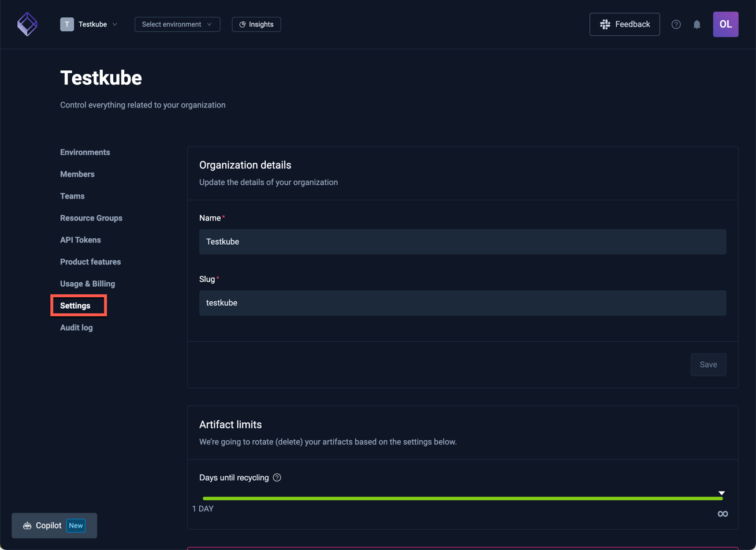Screen dimensions: 756x550
Task: Open the Select environment dropdown
Action: [x=177, y=24]
